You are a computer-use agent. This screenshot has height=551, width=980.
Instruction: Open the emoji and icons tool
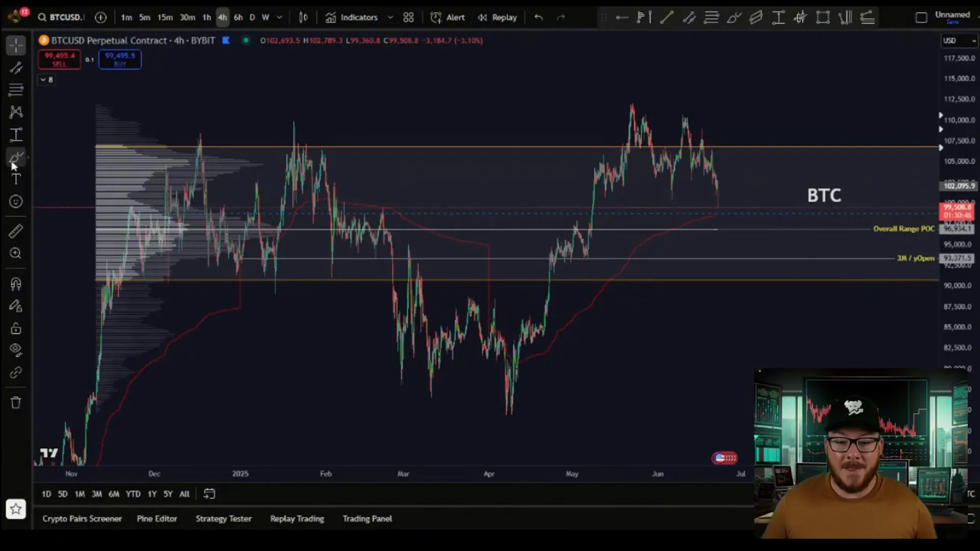16,202
